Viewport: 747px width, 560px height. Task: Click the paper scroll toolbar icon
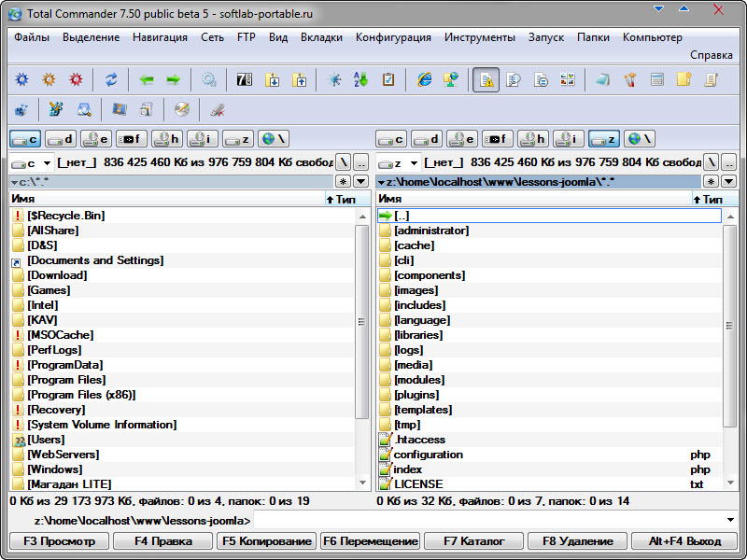(712, 79)
